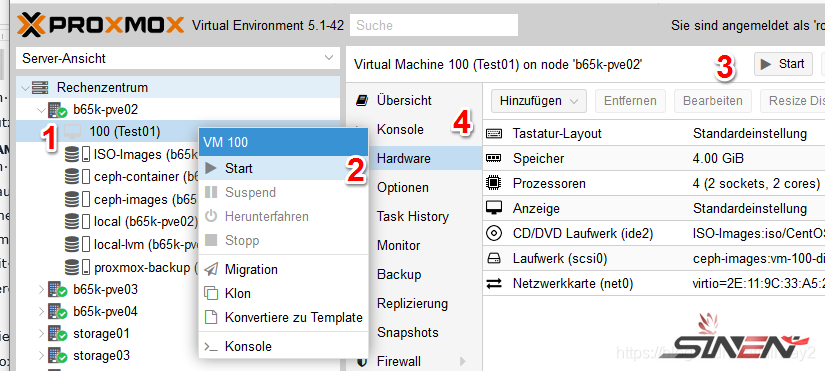Click the b65k-pve03 node icon
The width and height of the screenshot is (825, 371).
57,289
